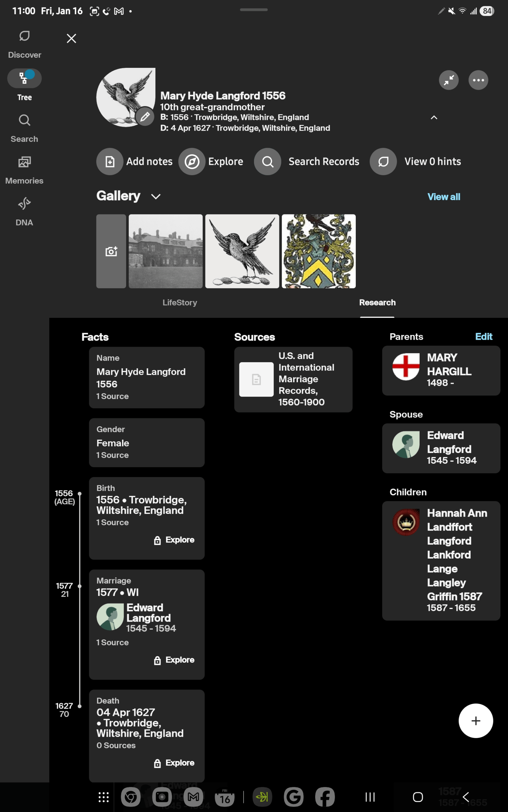Open the Memories section
The width and height of the screenshot is (508, 812).
24,162
